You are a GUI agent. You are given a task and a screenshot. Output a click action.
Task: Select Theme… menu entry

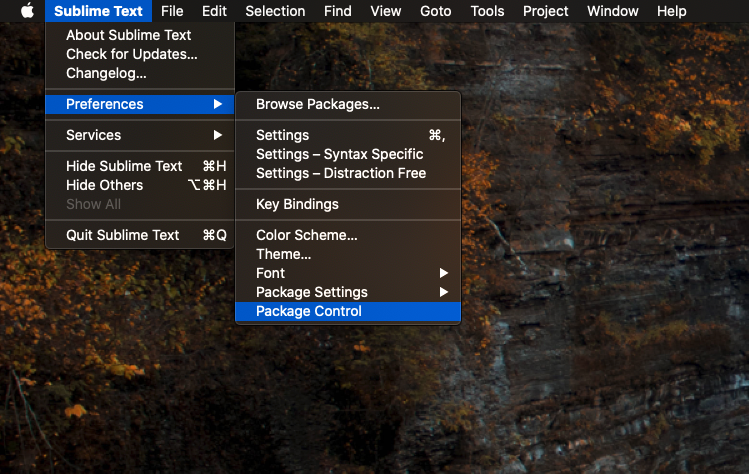284,254
